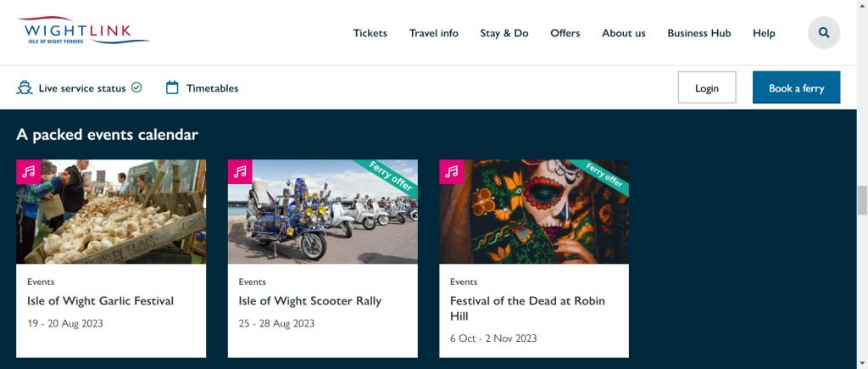Click the music icon on Festival of the Dead card

point(451,171)
